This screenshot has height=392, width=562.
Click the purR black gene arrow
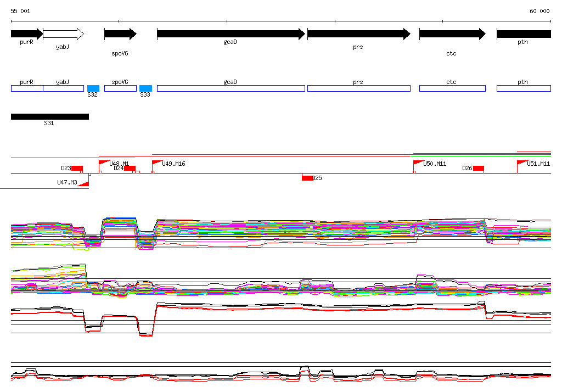(27, 34)
